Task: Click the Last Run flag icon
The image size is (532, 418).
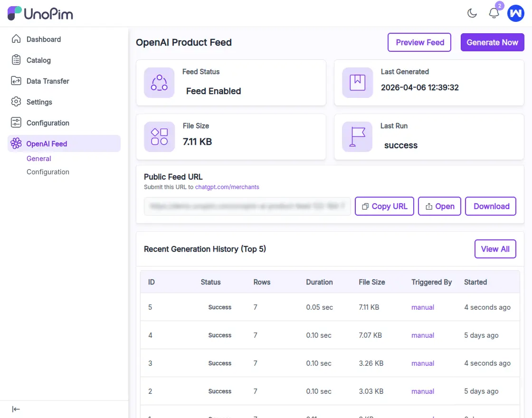Action: [x=357, y=136]
